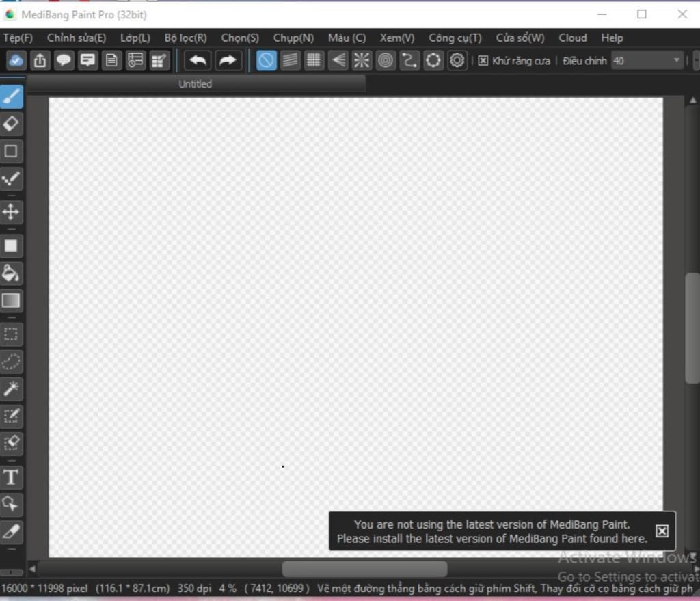
Task: Open the panel materials icon
Action: coord(135,60)
